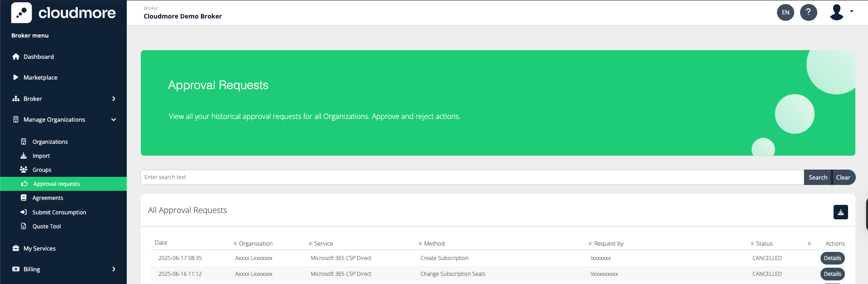Viewport: 868px width, 284px height.
Task: Open the Organizations menu item
Action: pos(50,142)
